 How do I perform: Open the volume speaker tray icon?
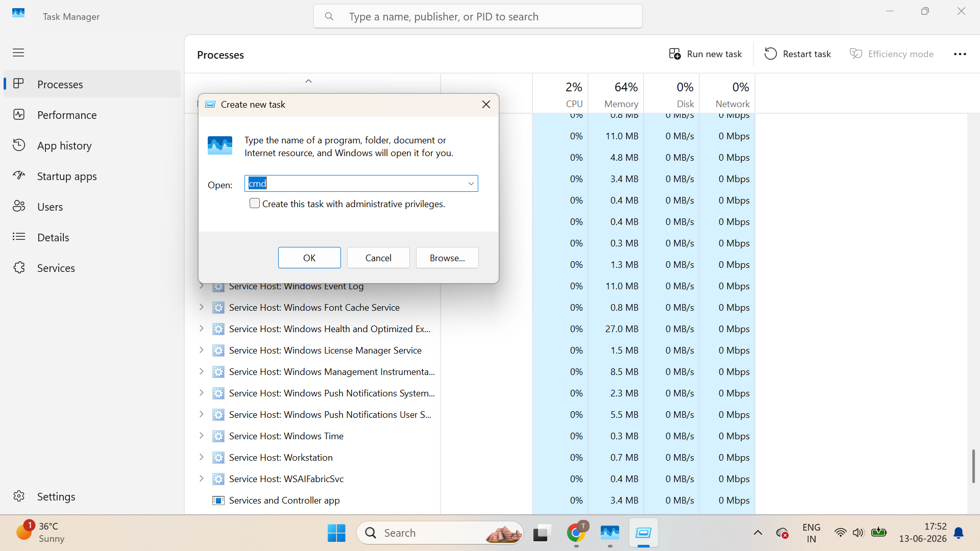point(858,533)
